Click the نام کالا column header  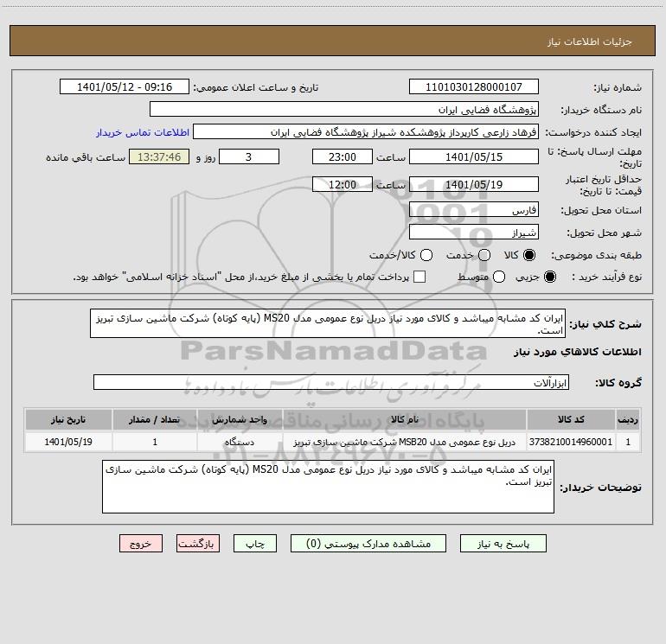pyautogui.click(x=405, y=419)
